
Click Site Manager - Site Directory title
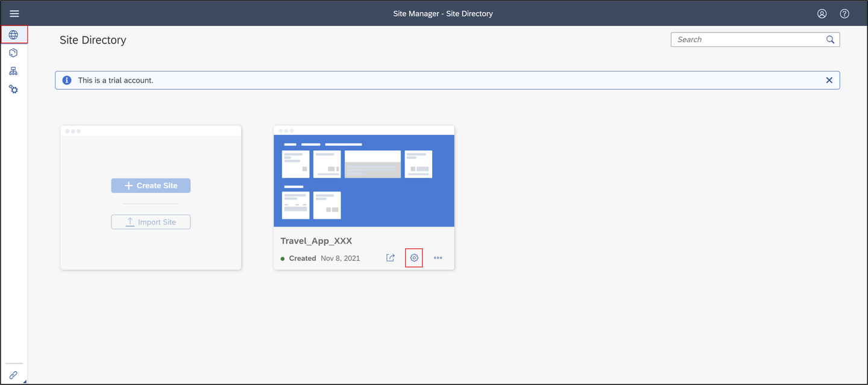tap(443, 13)
